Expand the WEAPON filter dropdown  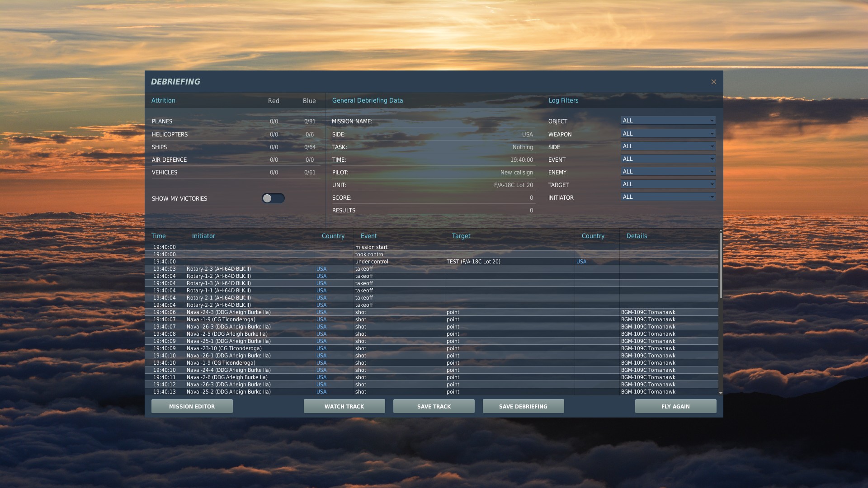point(668,134)
